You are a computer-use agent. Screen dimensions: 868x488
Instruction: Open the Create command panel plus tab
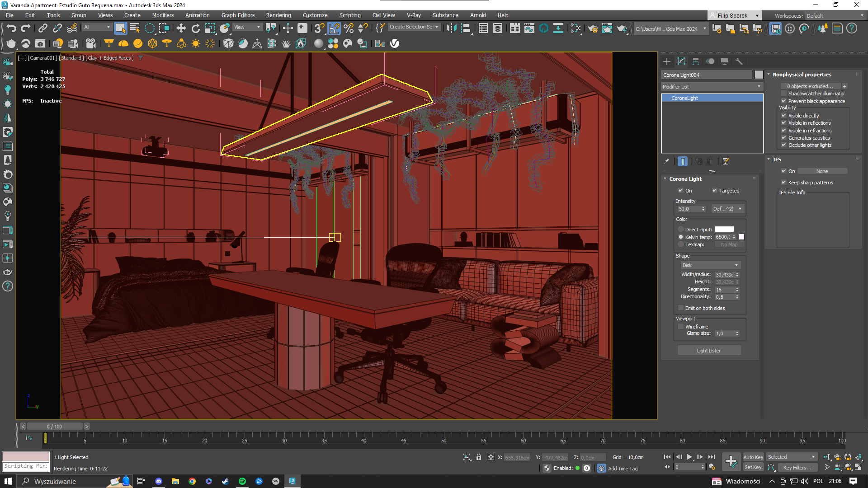[x=667, y=61]
